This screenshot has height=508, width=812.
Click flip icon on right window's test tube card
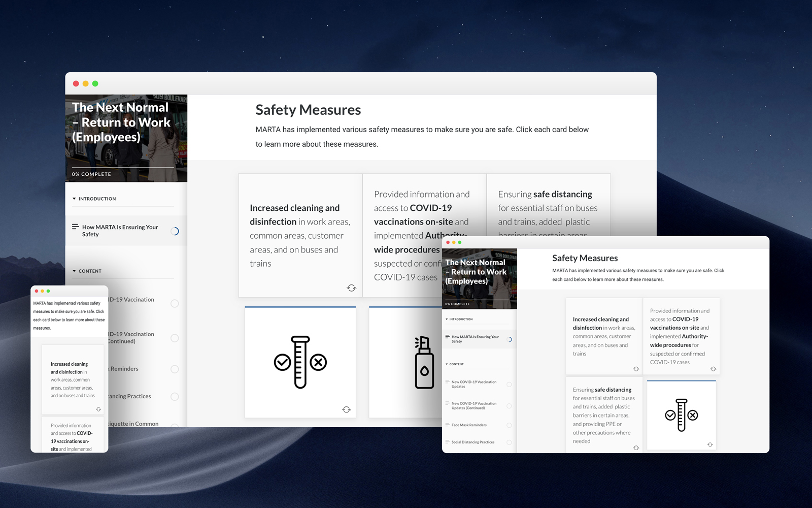pos(710,444)
